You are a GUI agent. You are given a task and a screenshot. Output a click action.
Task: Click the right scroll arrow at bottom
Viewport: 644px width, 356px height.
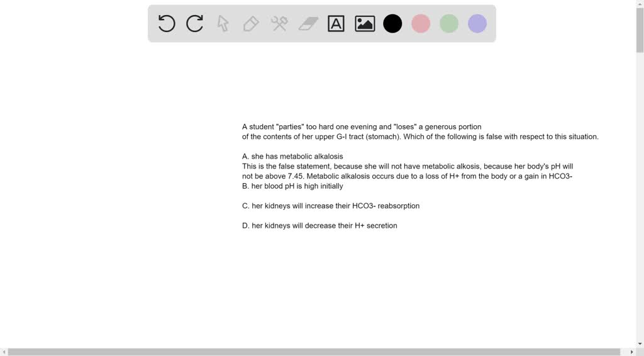click(x=631, y=352)
